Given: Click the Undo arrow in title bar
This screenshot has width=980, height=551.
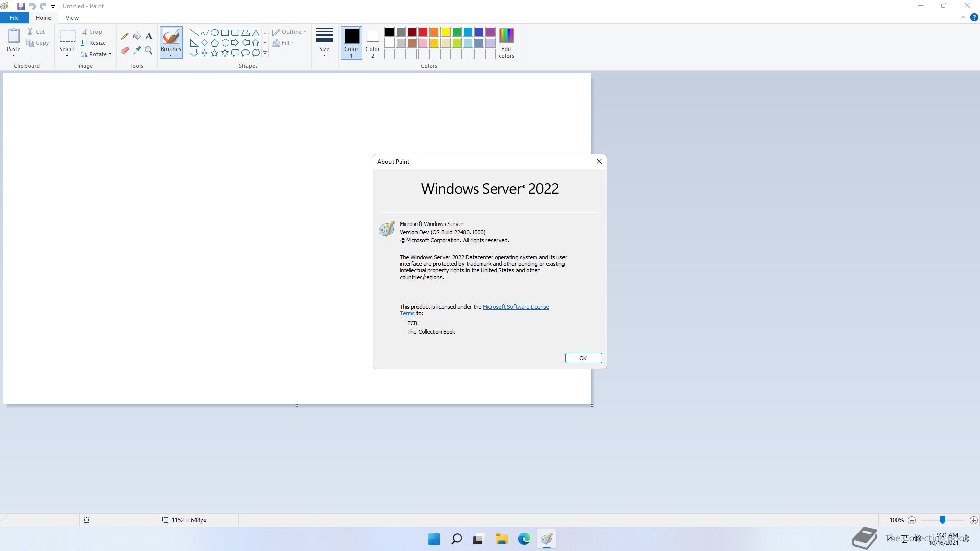Looking at the screenshot, I should [x=32, y=6].
